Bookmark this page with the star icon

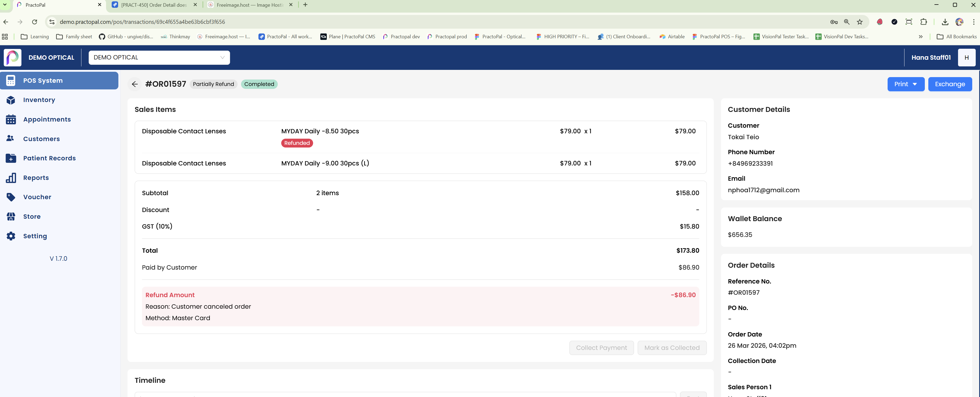(859, 22)
